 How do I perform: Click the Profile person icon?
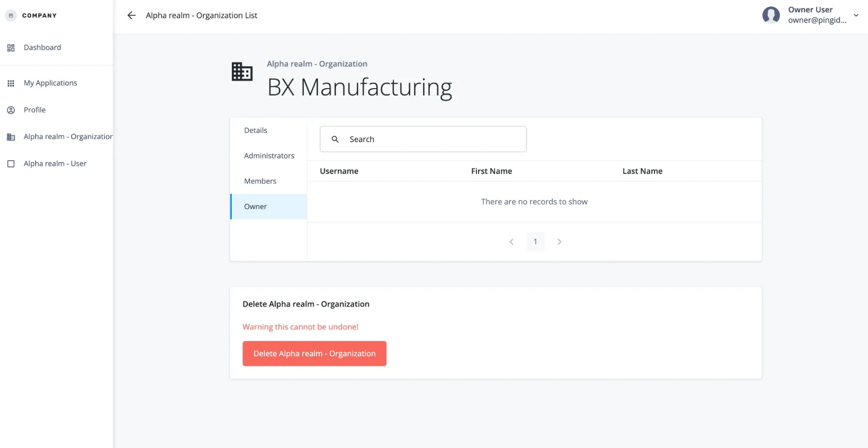click(11, 110)
